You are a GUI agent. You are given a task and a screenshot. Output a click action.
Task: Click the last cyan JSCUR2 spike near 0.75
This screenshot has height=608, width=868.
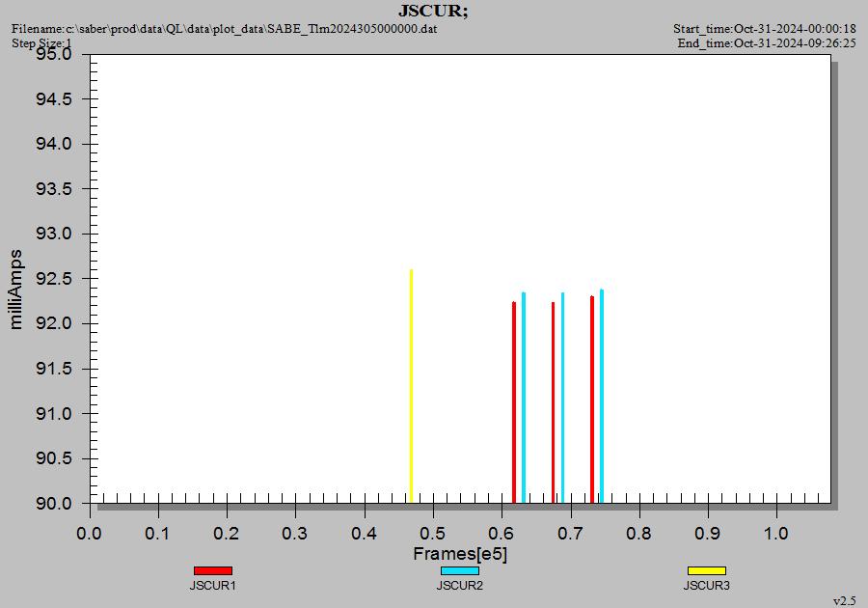[x=602, y=396]
